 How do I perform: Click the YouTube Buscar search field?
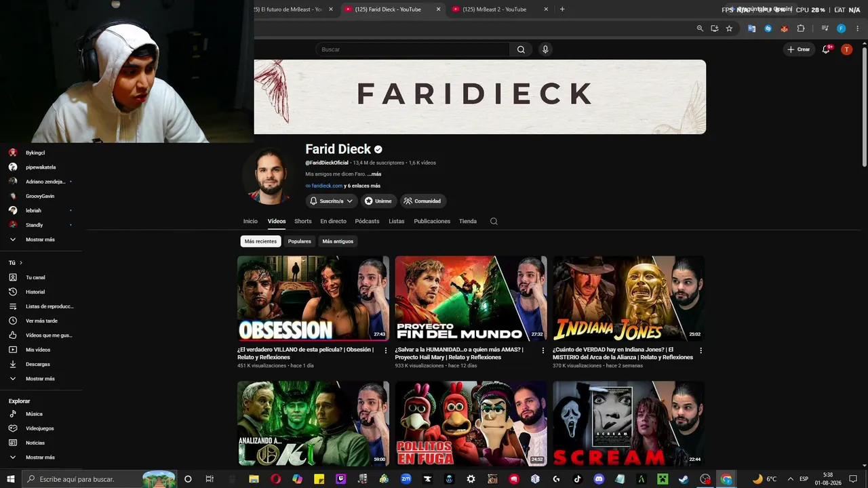pyautogui.click(x=412, y=49)
